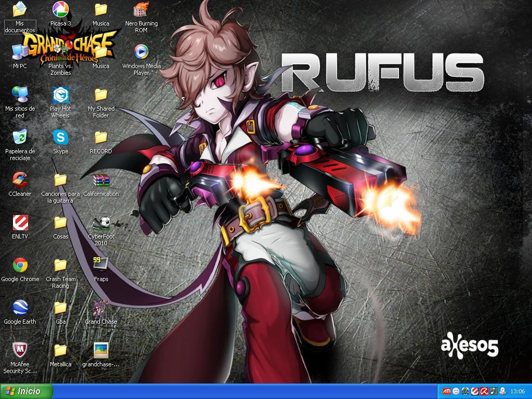This screenshot has width=532, height=399.
Task: Open ATI Catalyst from system tray
Action: 446,391
